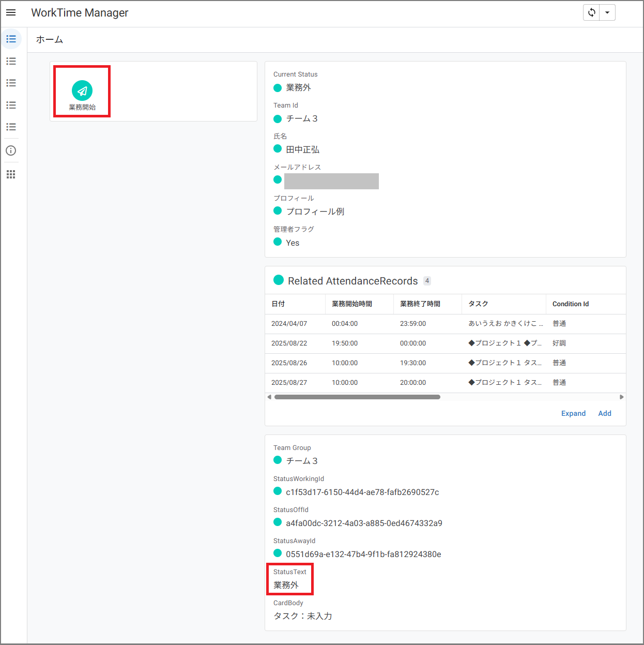Click the Expand link
This screenshot has width=644, height=645.
573,413
